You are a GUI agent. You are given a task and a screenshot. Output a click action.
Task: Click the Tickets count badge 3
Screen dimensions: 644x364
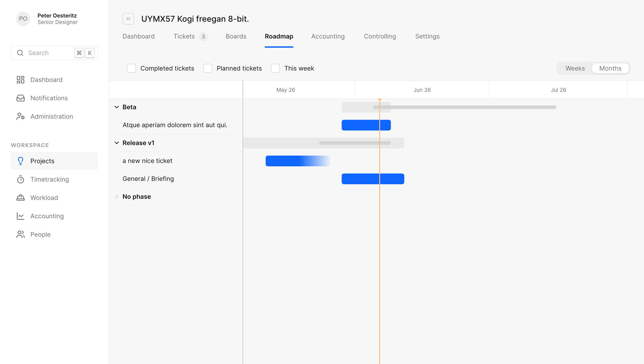tap(203, 36)
